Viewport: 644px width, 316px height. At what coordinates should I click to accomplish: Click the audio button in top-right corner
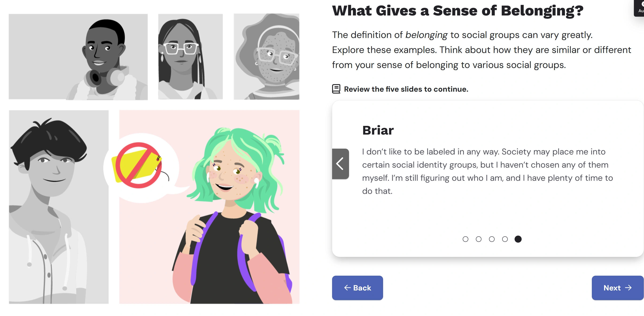pyautogui.click(x=640, y=8)
